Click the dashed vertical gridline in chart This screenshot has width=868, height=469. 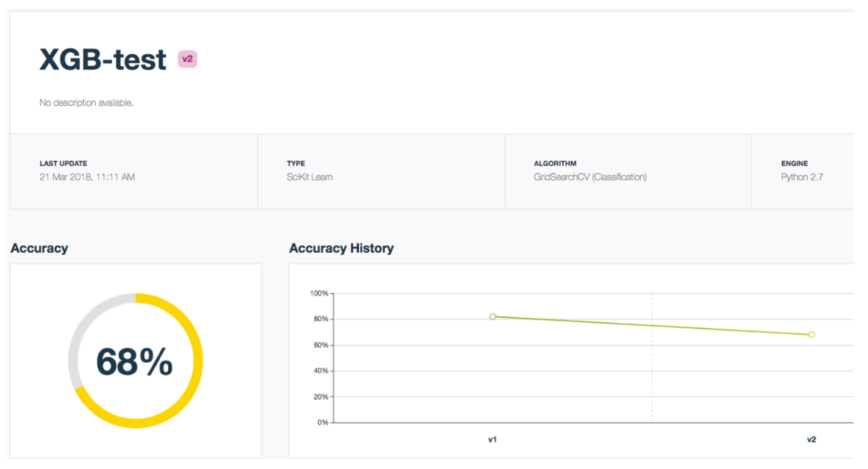point(652,358)
